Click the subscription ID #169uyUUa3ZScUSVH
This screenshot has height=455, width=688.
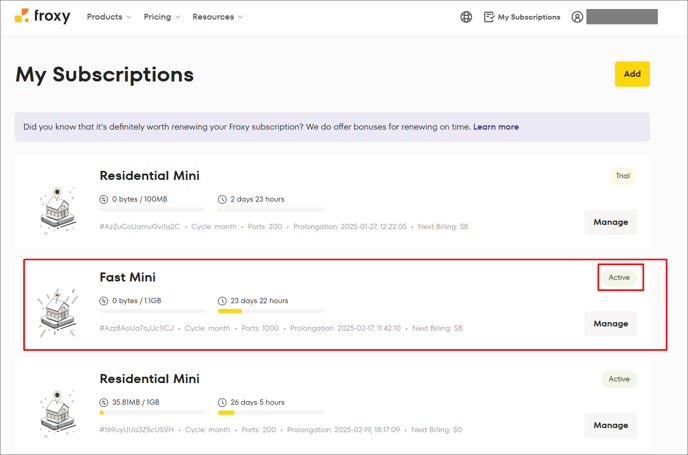(x=136, y=430)
